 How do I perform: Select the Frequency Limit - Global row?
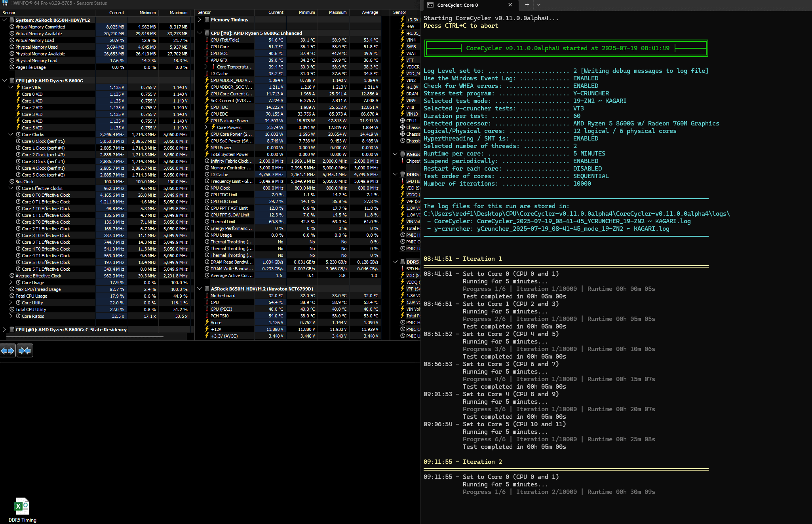[289, 181]
